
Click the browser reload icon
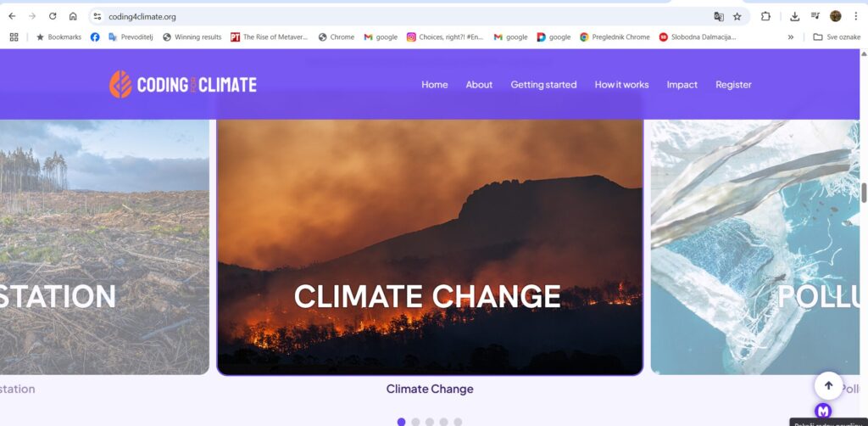[53, 17]
